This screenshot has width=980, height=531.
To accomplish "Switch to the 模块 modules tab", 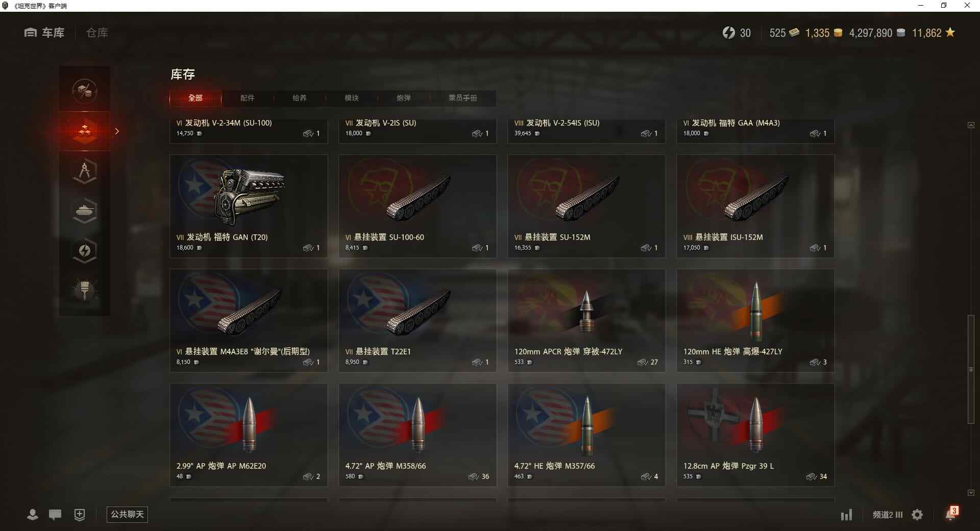I will [x=351, y=98].
